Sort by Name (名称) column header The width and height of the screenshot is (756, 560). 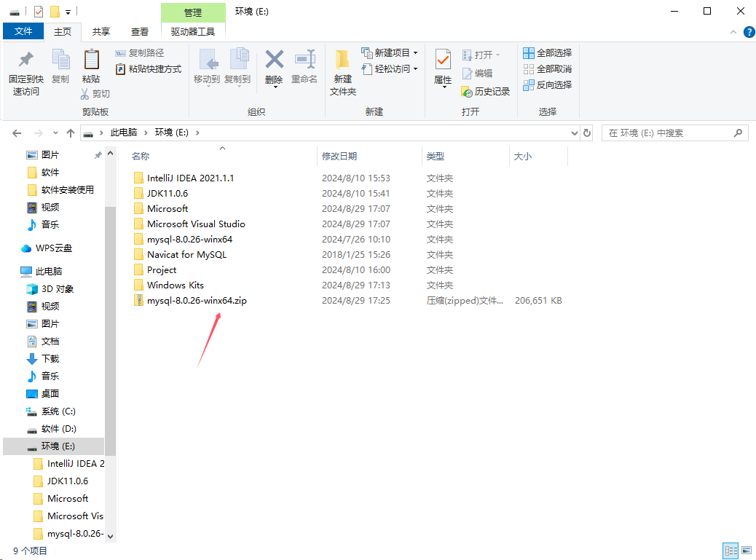(x=141, y=156)
